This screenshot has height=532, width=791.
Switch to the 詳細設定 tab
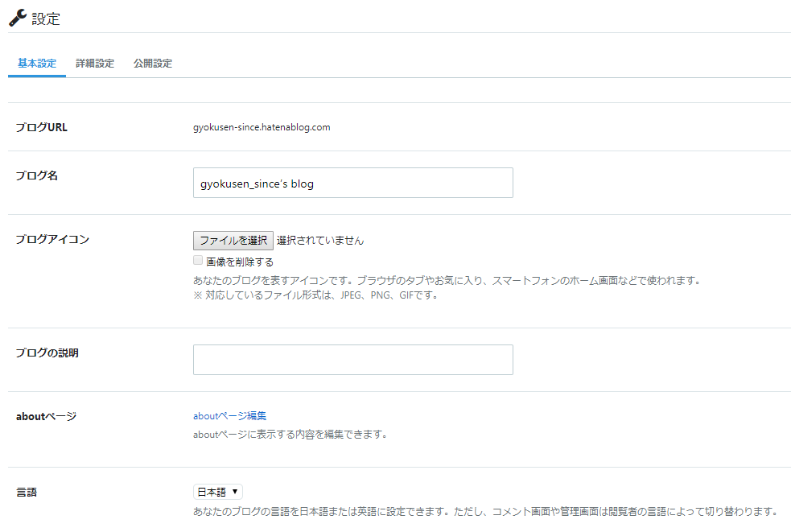[95, 63]
